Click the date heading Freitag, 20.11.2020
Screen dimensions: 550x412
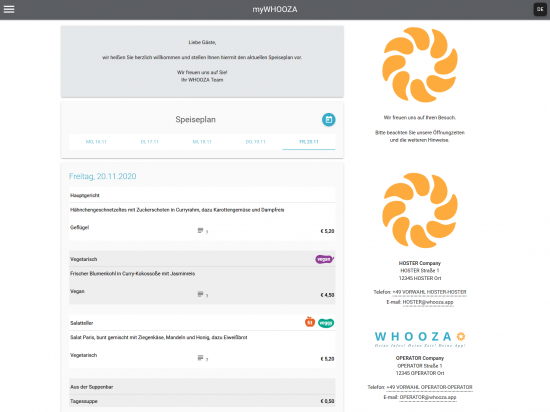click(102, 176)
